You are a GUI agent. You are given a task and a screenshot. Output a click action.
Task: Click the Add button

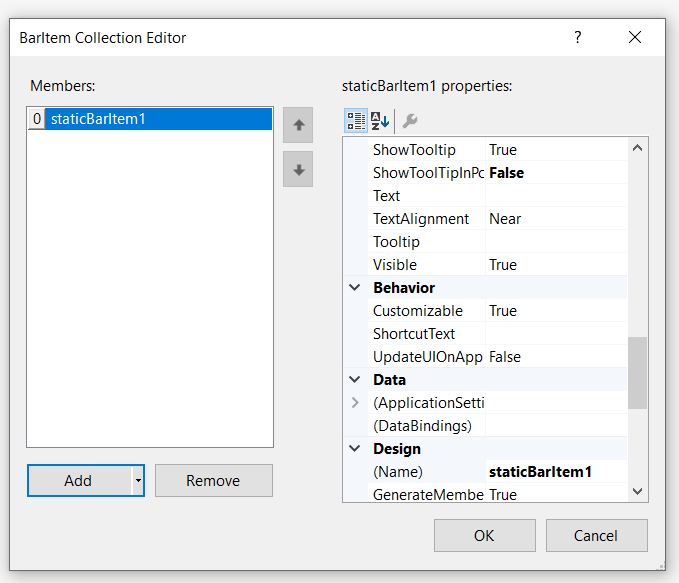click(78, 481)
